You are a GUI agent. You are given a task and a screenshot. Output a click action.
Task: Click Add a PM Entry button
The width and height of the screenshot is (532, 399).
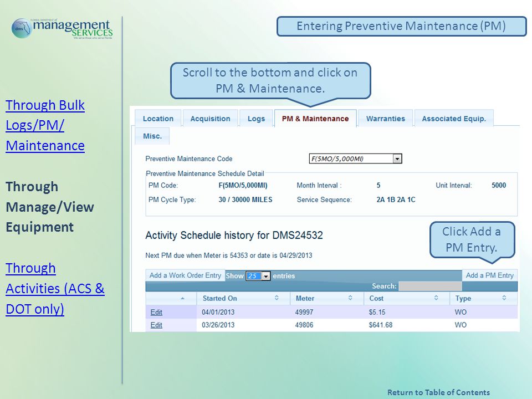[x=489, y=275]
